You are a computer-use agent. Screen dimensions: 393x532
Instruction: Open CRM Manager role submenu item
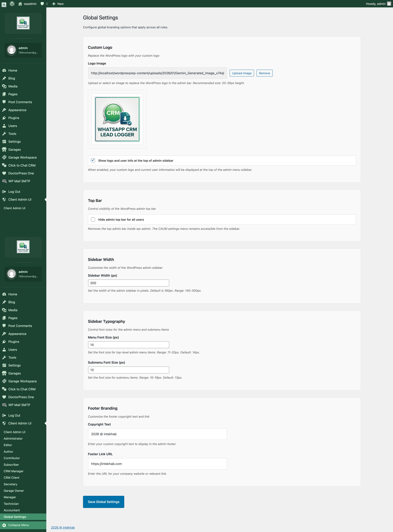14,471
